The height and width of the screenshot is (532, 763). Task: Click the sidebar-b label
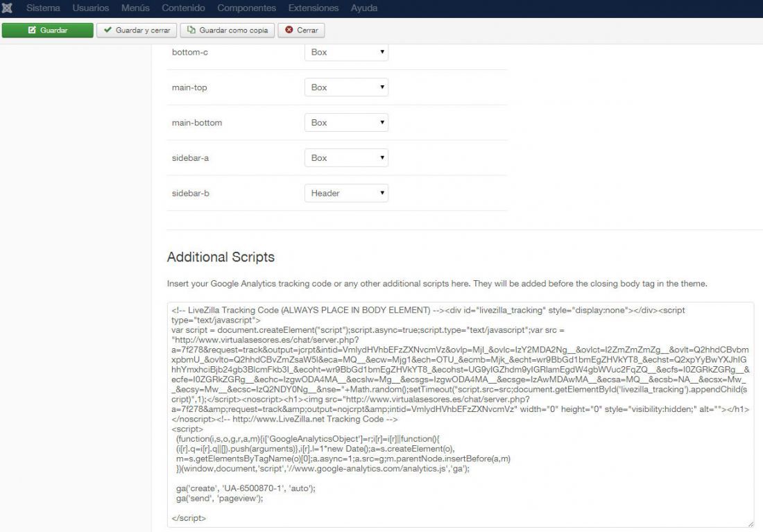tap(190, 194)
